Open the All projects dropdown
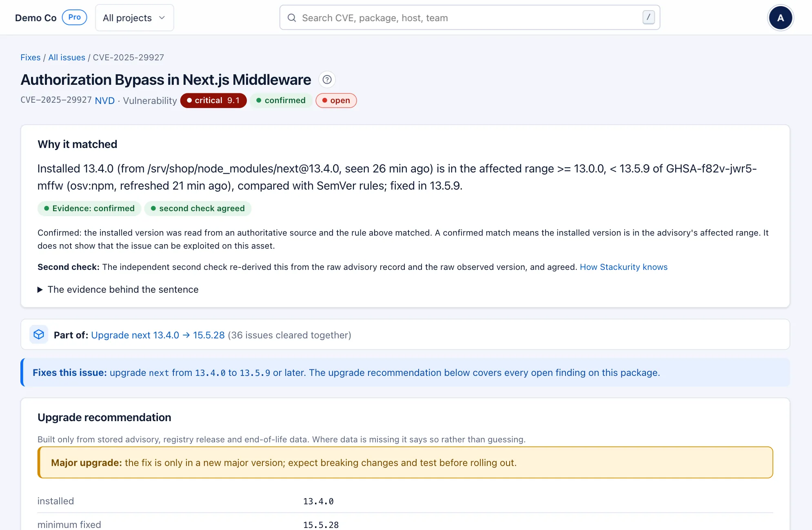 point(134,18)
